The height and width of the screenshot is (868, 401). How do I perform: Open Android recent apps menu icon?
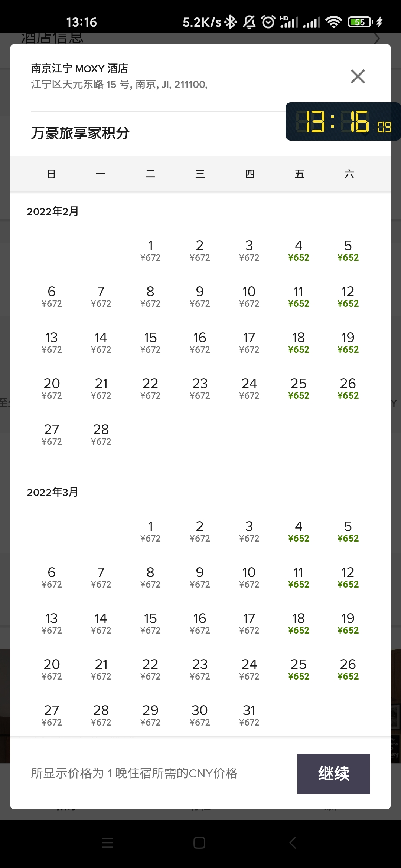click(x=107, y=843)
